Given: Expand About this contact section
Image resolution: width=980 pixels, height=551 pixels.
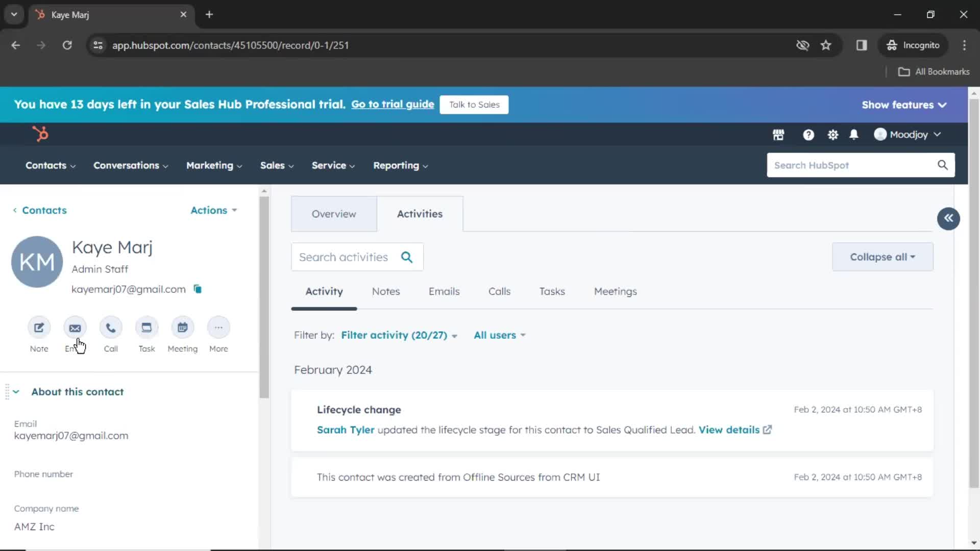Looking at the screenshot, I should (x=15, y=391).
